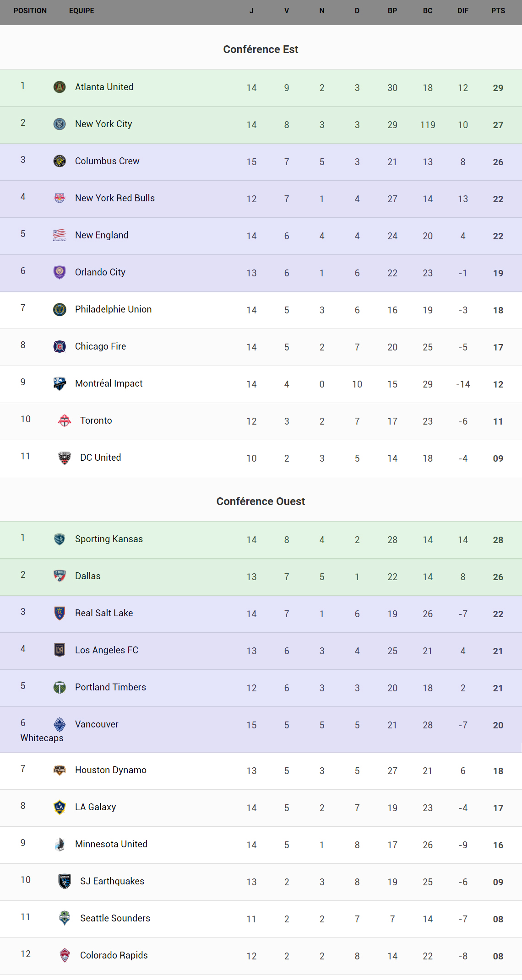The image size is (522, 980).
Task: Click the Atlanta United team logo
Action: click(x=60, y=87)
